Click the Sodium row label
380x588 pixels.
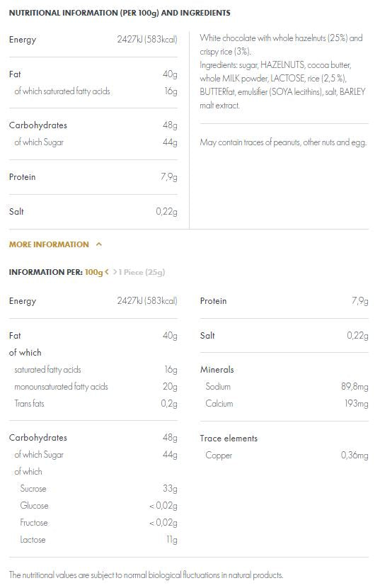tap(218, 387)
